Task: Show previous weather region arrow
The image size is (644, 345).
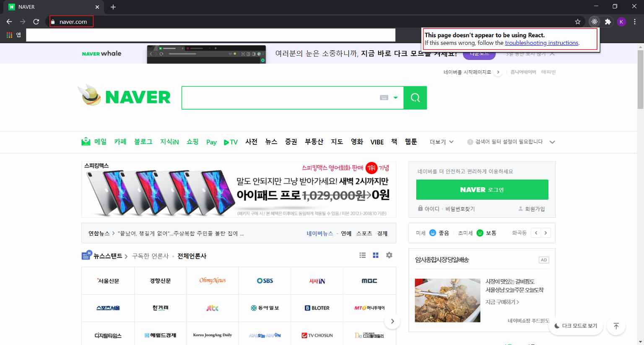Action: pyautogui.click(x=536, y=233)
